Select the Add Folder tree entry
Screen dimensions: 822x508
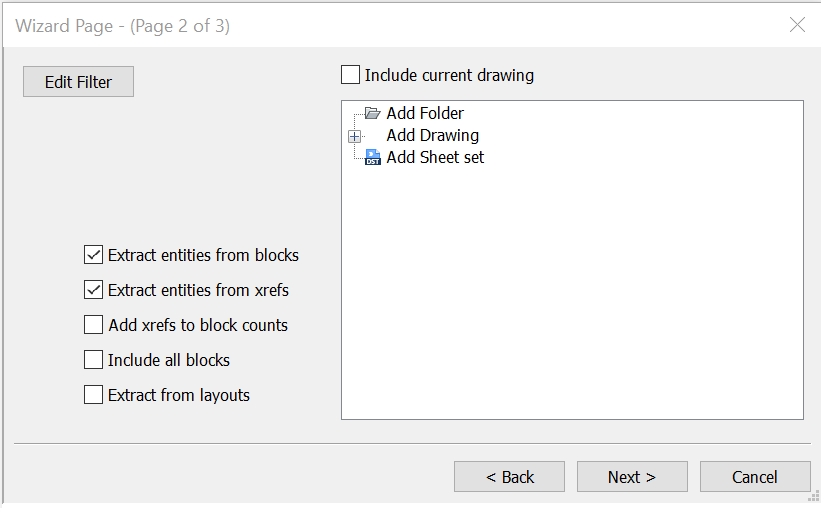(x=425, y=113)
